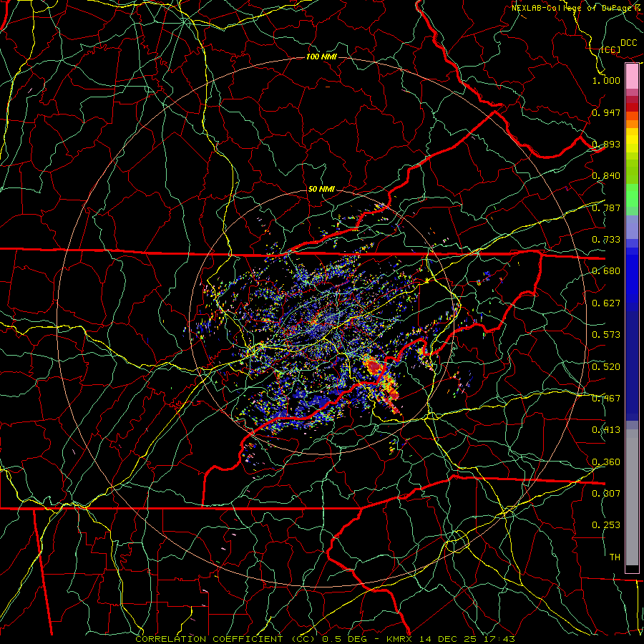Click the red high-CC echo cluster on the radar
The width and height of the screenshot is (644, 644).
[374, 366]
